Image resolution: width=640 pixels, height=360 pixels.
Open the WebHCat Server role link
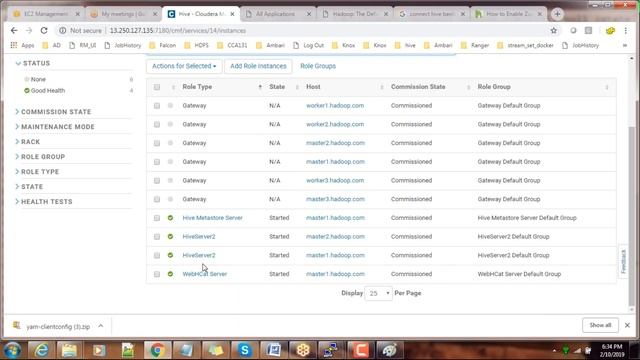point(205,274)
